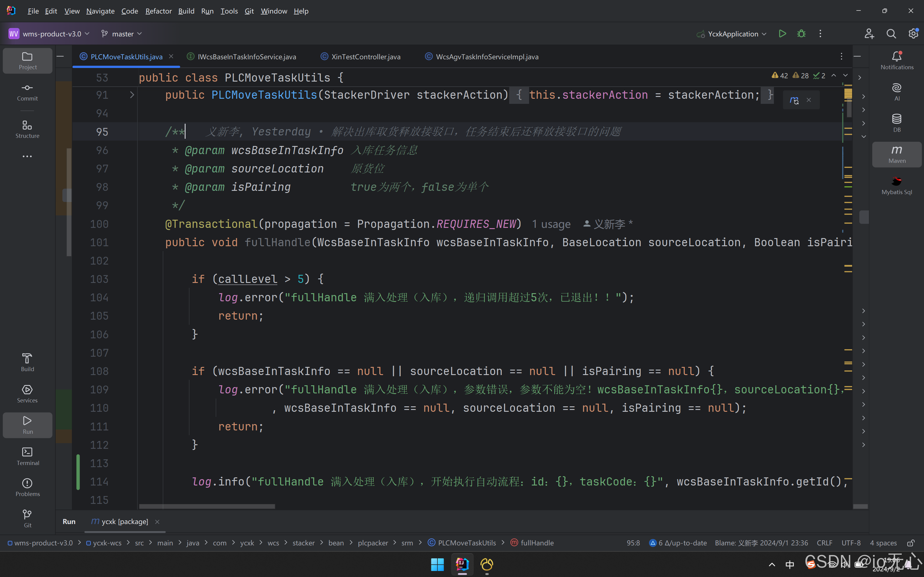Open the Mybatis Sql panel
924x577 pixels.
pos(897,186)
